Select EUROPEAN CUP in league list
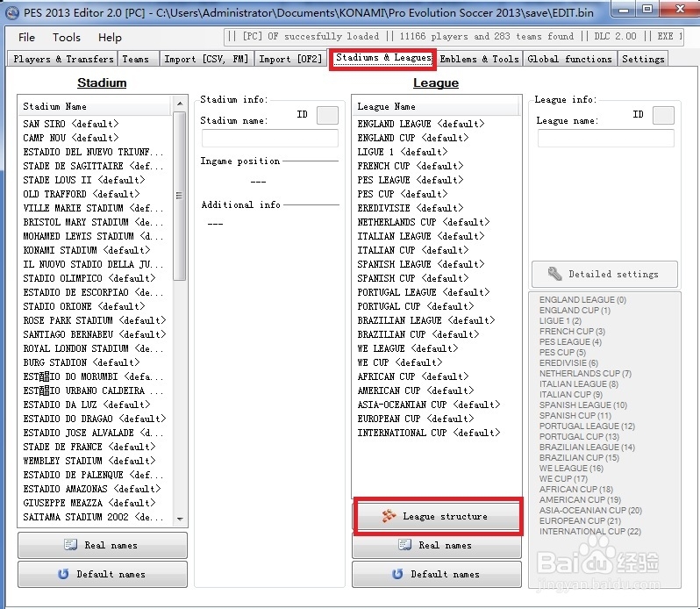 [416, 419]
